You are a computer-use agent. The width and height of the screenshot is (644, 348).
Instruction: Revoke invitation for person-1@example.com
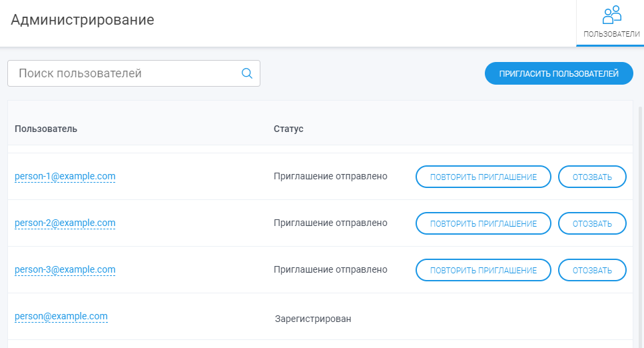click(x=592, y=177)
